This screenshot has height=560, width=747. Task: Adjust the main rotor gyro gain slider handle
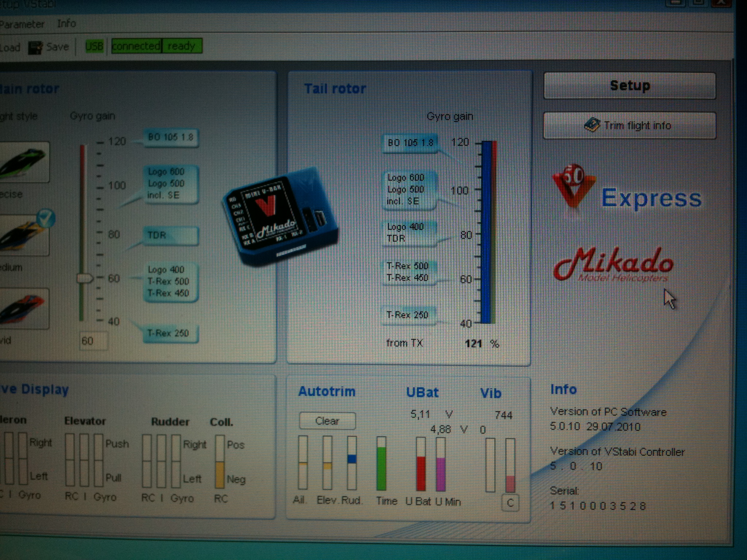pyautogui.click(x=85, y=279)
